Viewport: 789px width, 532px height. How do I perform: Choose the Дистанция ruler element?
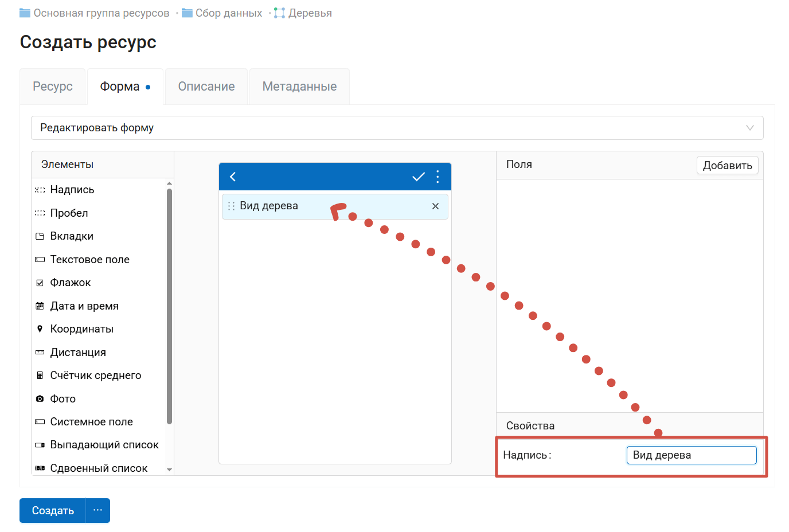pos(77,353)
